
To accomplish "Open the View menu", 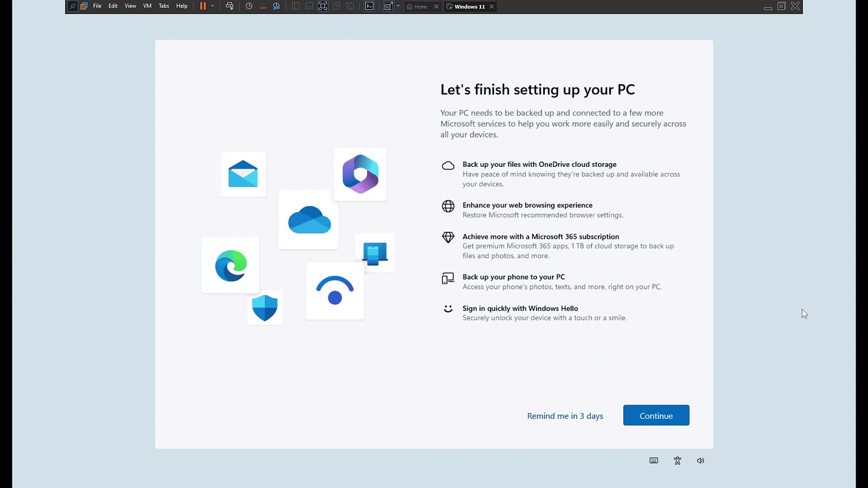I will pos(130,6).
